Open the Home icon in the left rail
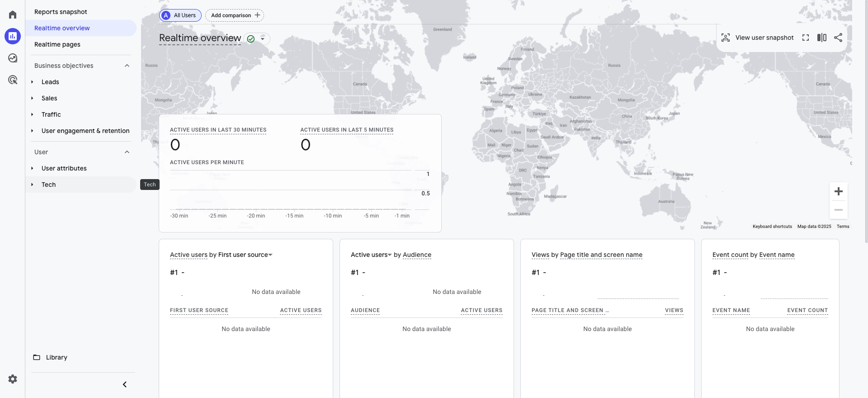The height and width of the screenshot is (398, 868). pos(13,14)
